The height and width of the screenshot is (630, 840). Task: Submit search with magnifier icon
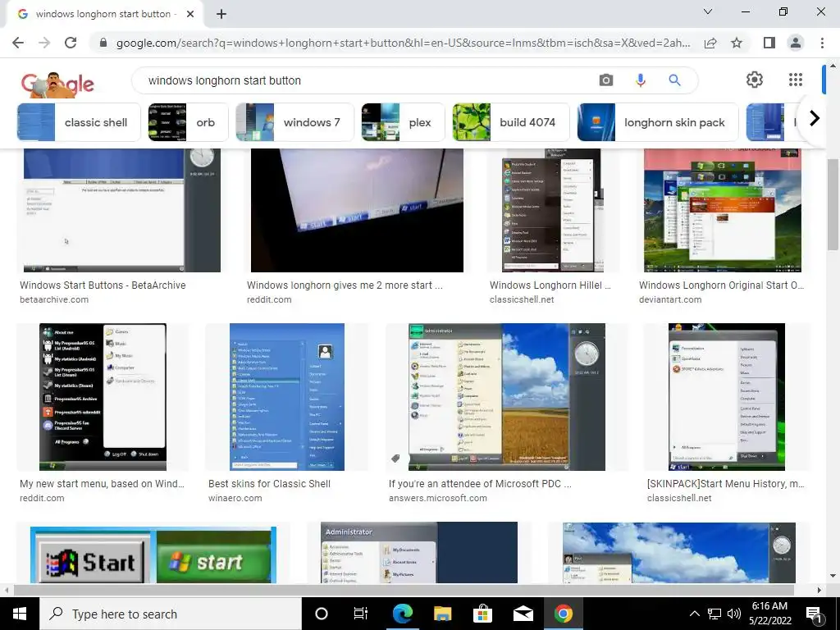coord(674,80)
